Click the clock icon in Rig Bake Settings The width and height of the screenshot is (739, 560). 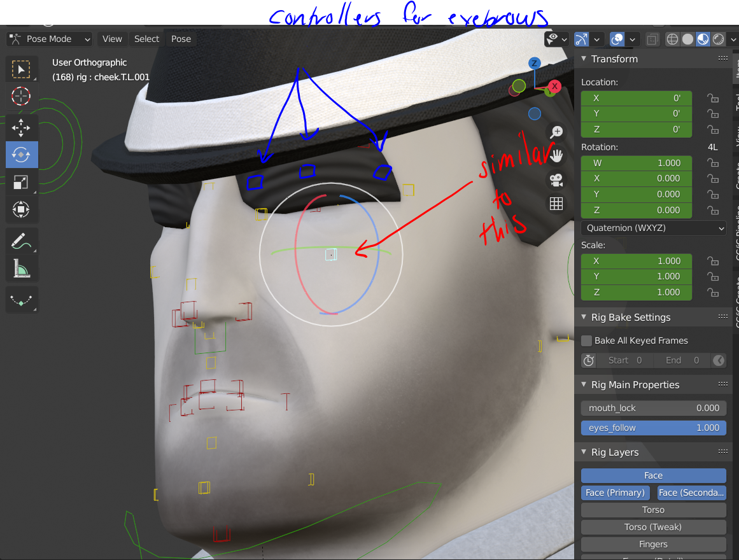(589, 361)
